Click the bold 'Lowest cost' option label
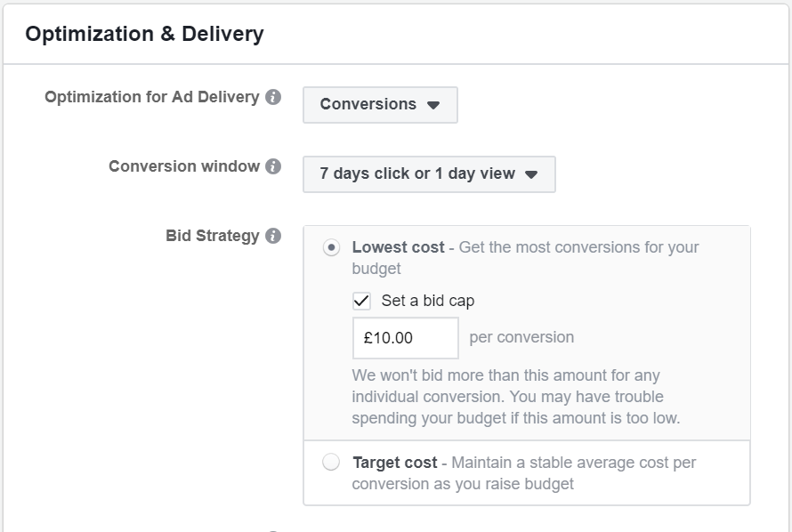 click(x=398, y=247)
